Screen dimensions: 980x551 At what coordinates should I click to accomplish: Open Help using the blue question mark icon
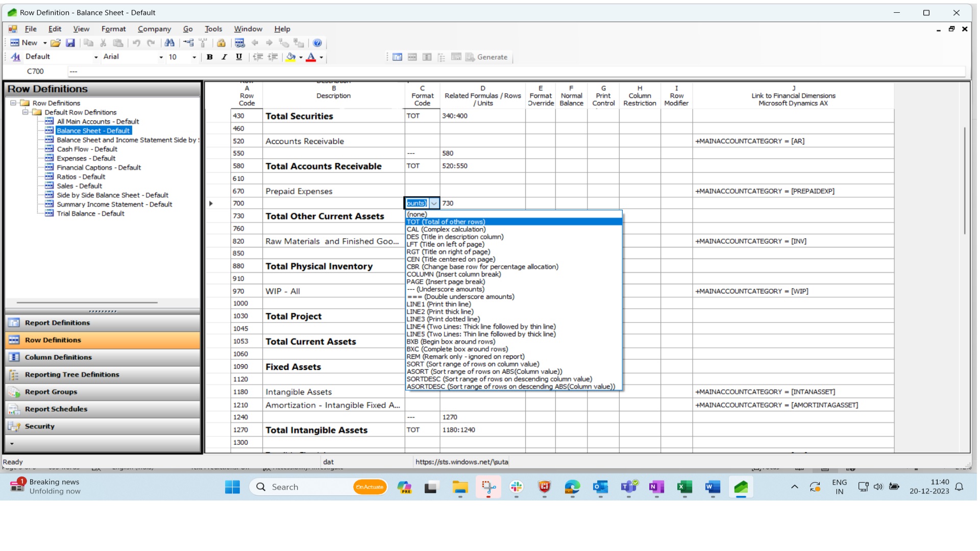tap(318, 43)
